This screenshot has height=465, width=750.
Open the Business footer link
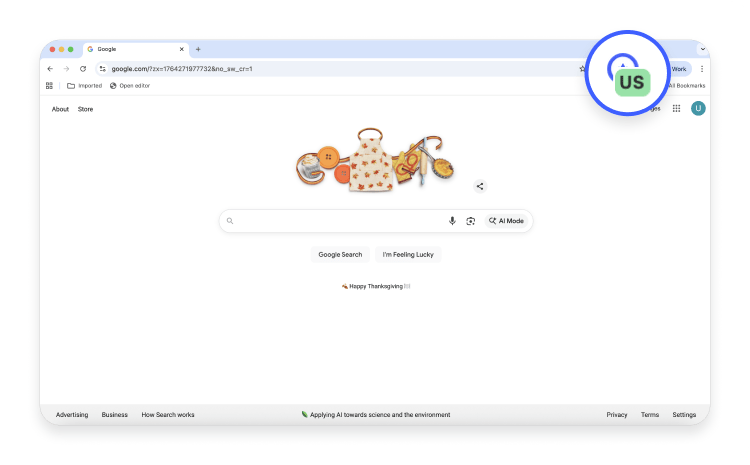click(115, 415)
